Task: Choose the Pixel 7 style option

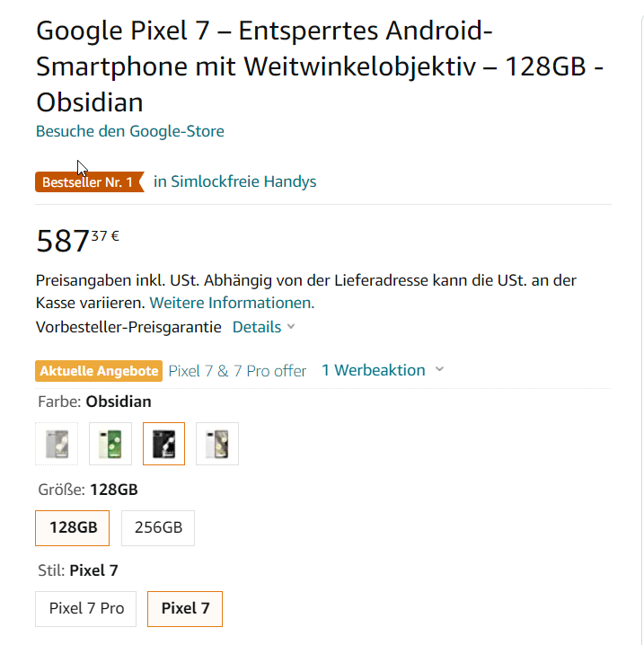Action: (x=185, y=608)
